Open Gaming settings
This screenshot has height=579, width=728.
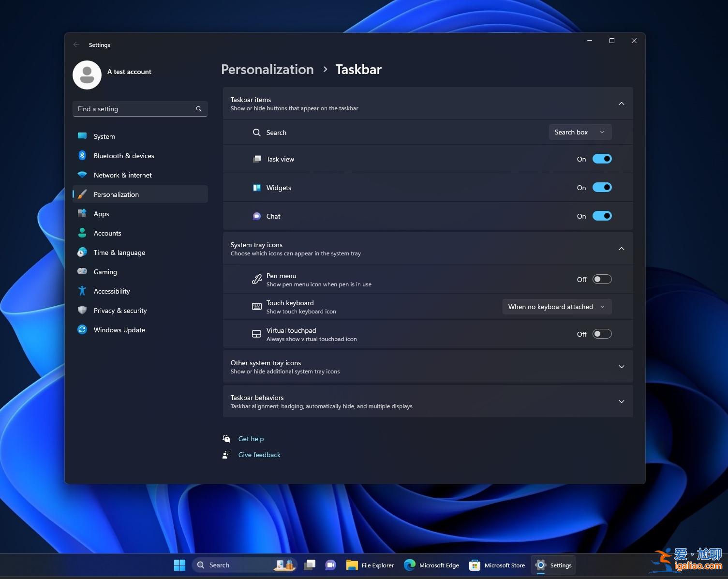tap(105, 271)
